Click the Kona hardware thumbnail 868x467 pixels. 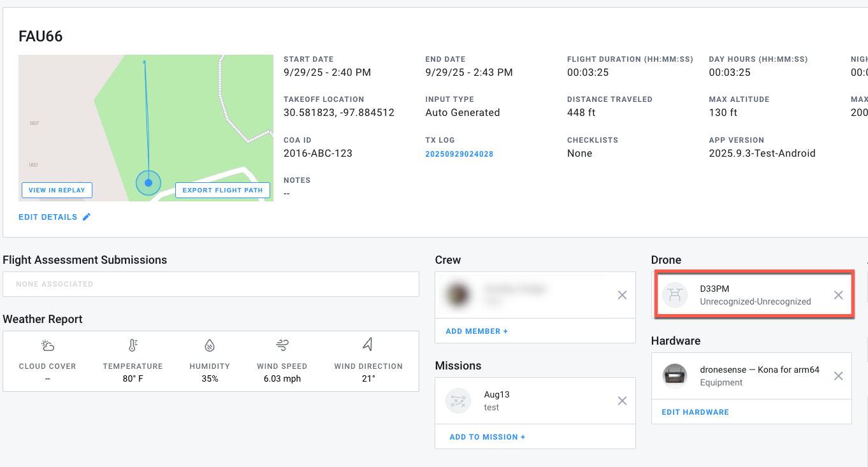tap(675, 376)
